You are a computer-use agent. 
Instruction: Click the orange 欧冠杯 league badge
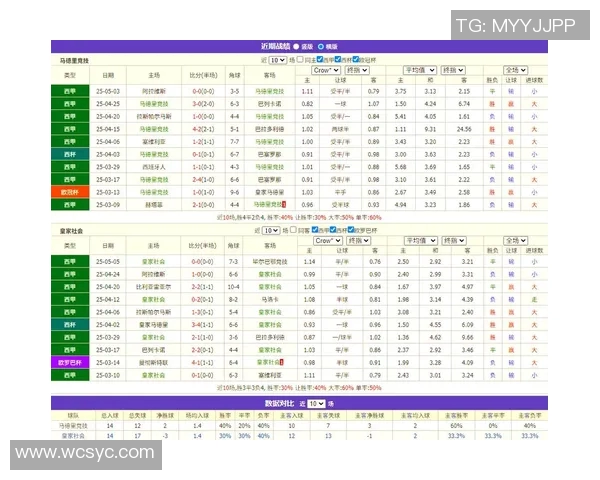[69, 191]
